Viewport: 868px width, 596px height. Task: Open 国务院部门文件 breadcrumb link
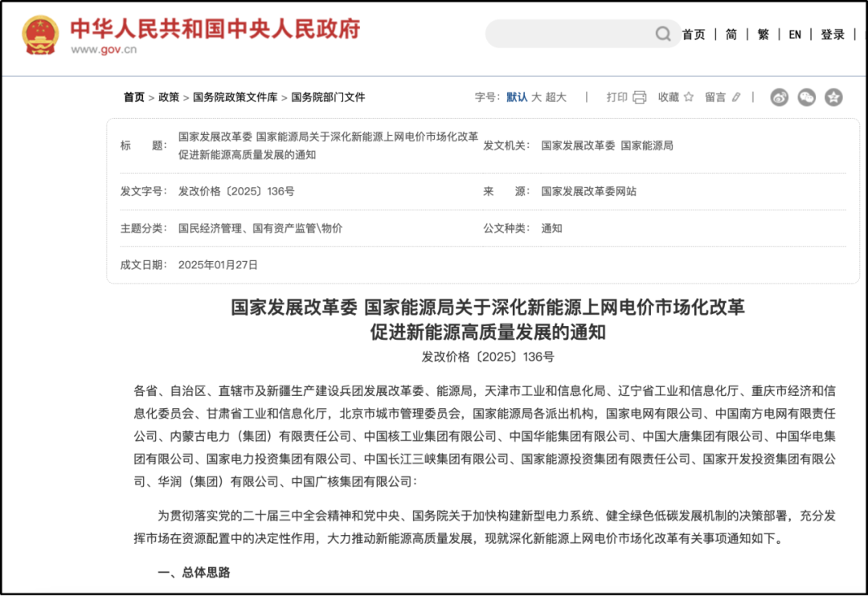[x=328, y=97]
